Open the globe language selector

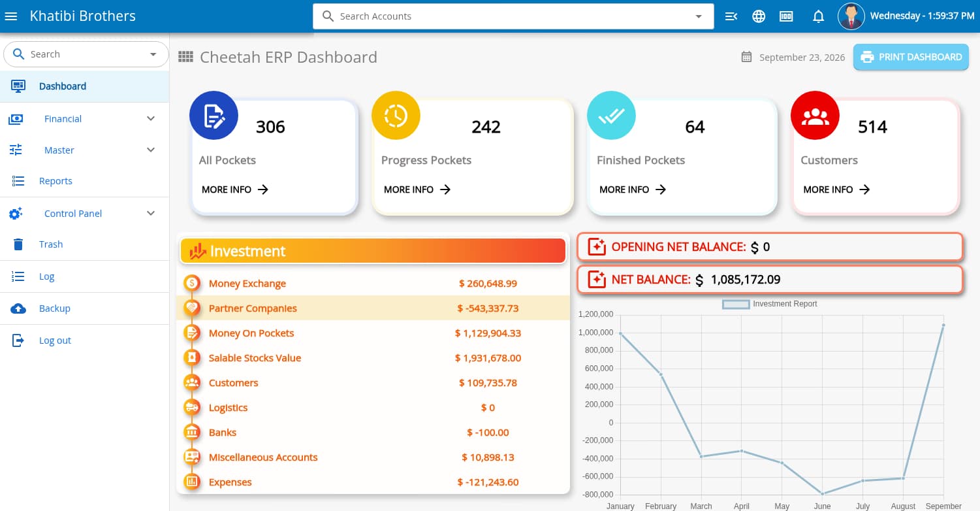pyautogui.click(x=759, y=16)
